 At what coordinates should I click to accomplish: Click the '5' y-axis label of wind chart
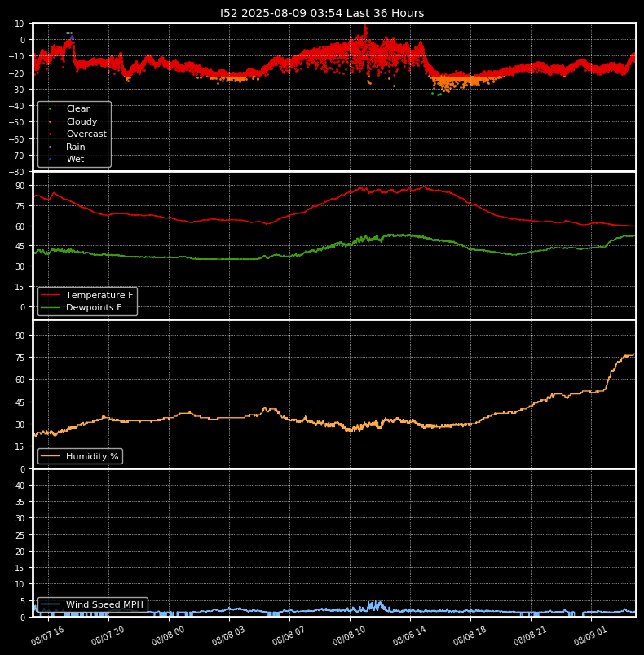point(23,601)
